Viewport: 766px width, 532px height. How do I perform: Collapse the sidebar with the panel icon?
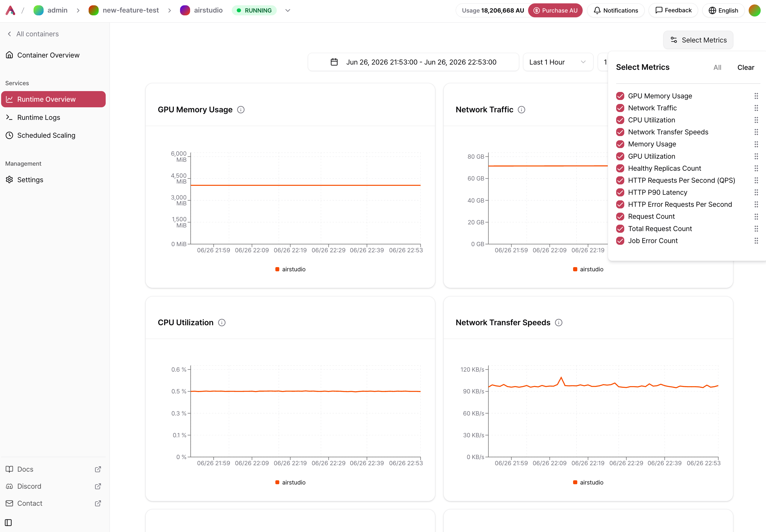click(x=8, y=522)
